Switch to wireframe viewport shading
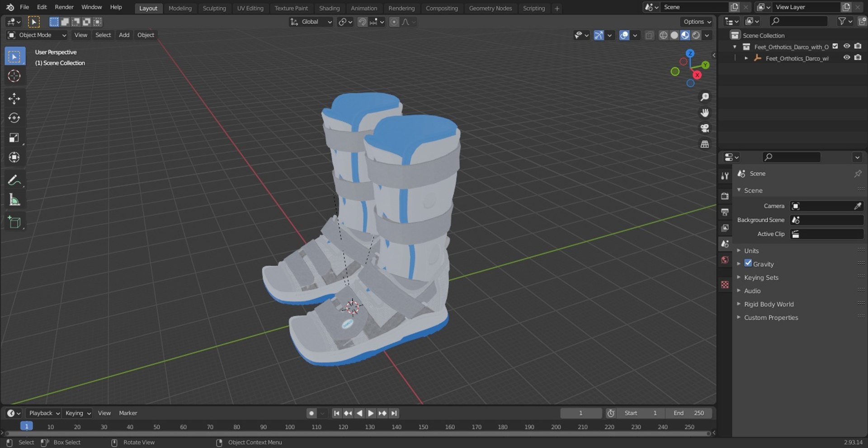The width and height of the screenshot is (868, 448). pos(663,35)
